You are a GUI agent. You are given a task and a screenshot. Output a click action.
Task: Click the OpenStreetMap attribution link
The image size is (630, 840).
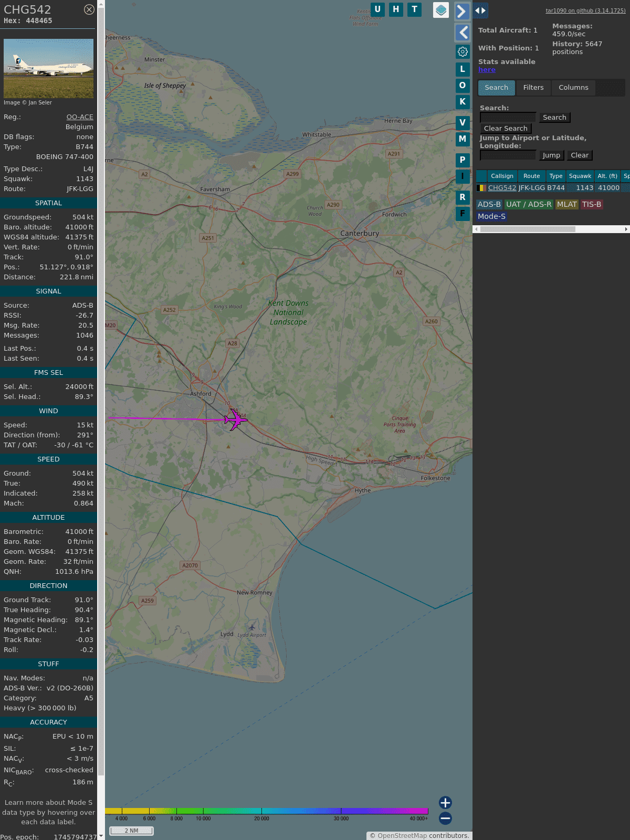402,835
